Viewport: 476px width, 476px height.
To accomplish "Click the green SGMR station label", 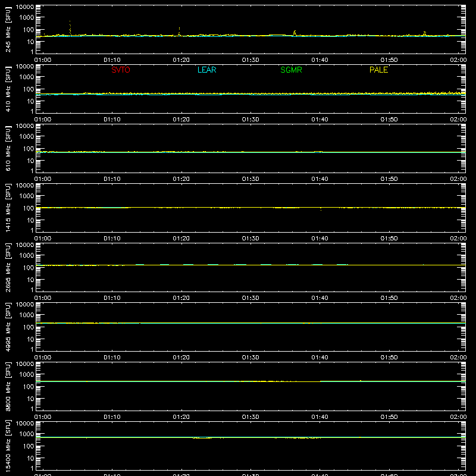I will click(x=291, y=70).
